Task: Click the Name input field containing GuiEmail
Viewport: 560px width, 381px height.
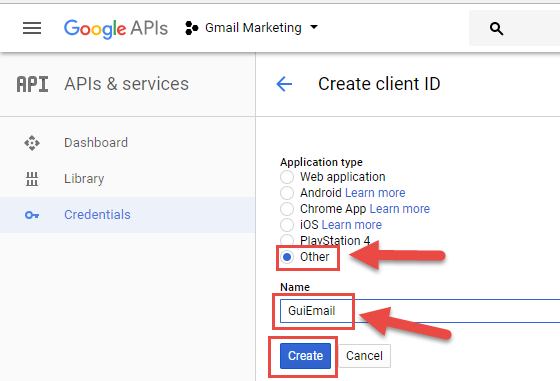Action: [420, 311]
